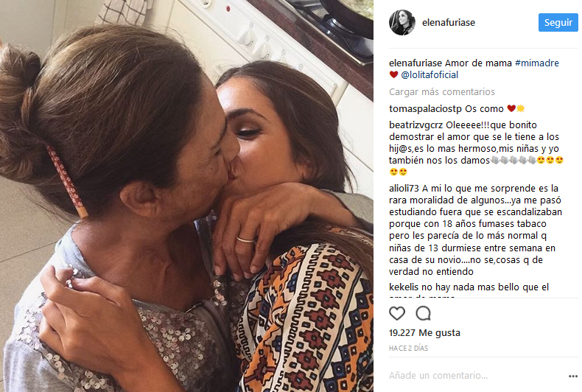582x392 pixels.
Task: Open elenafuriase username in caption
Action: coord(416,63)
